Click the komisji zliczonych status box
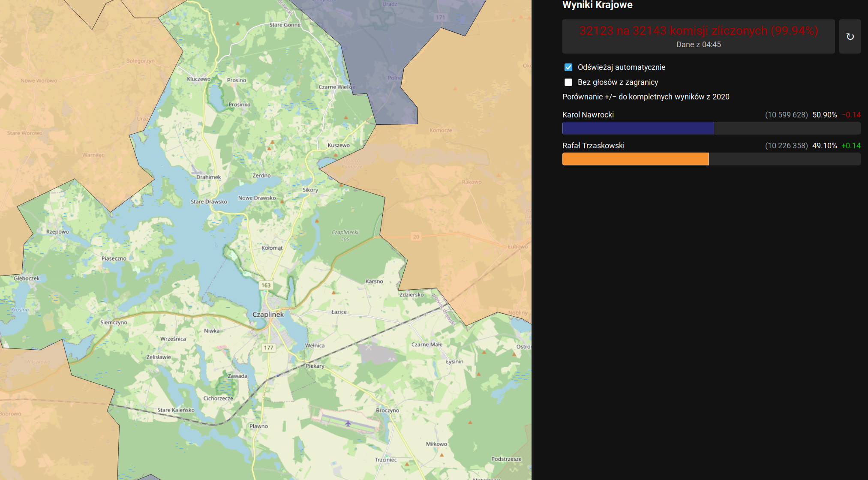The image size is (868, 480). point(698,36)
